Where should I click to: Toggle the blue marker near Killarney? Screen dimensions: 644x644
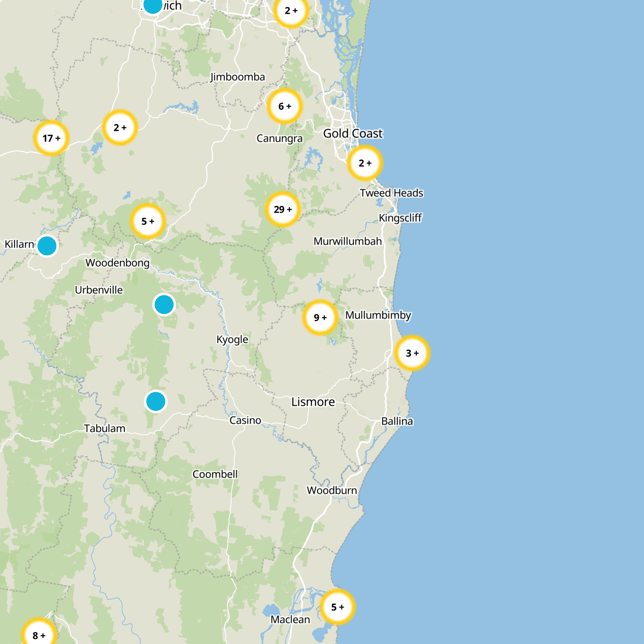click(46, 246)
